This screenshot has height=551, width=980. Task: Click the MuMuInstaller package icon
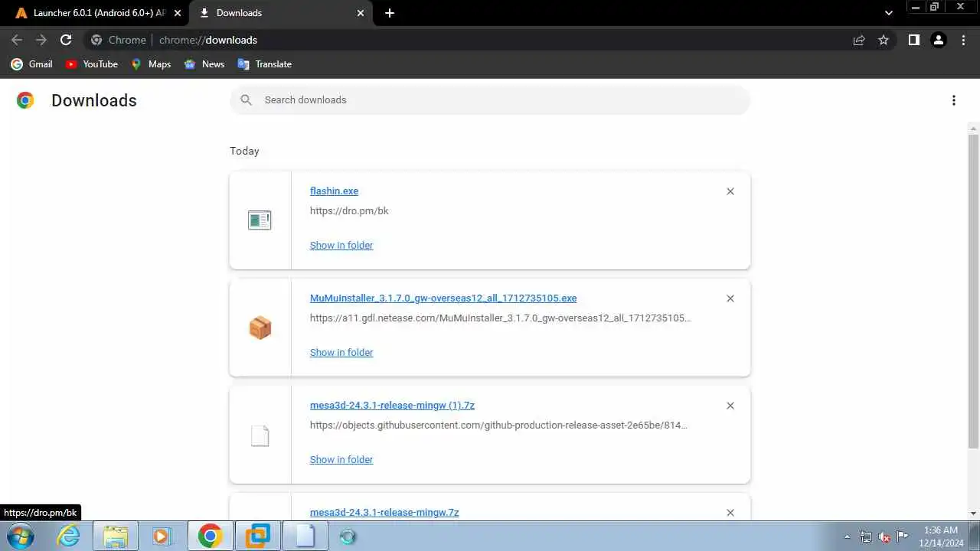[260, 328]
